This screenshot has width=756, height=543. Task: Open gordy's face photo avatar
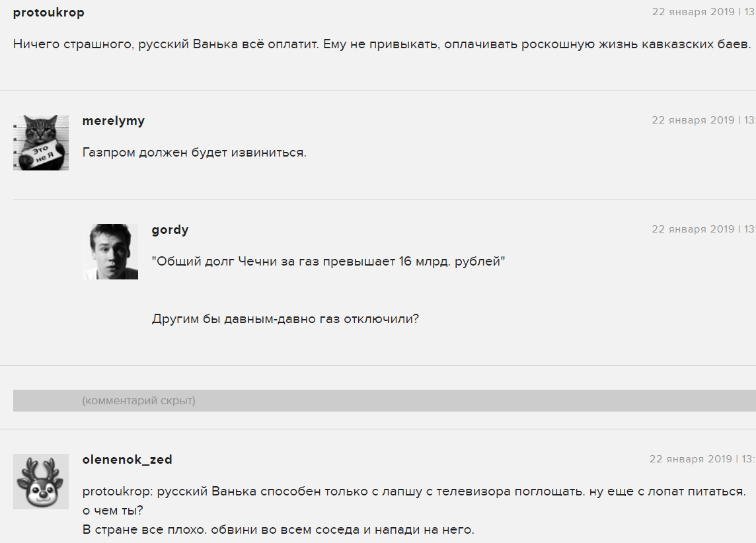click(110, 252)
